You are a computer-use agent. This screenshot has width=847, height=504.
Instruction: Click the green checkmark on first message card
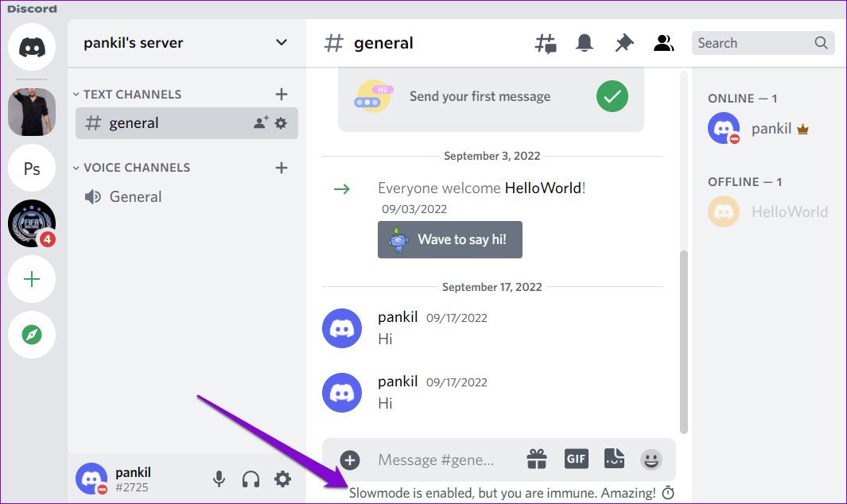coord(612,97)
